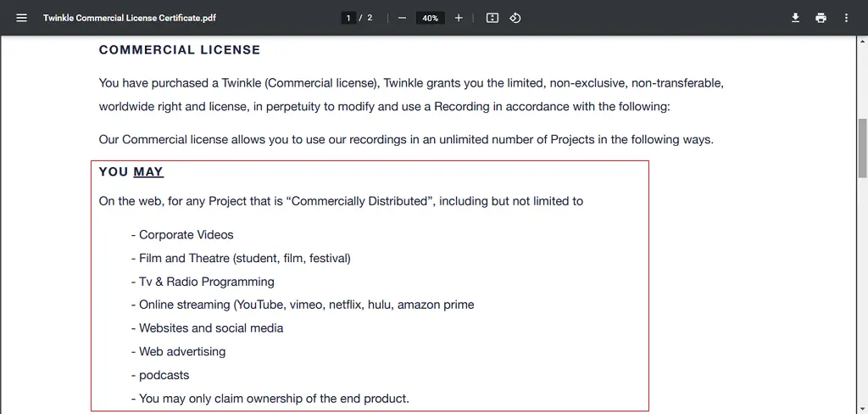Click the Corporate Videos list item

182,235
